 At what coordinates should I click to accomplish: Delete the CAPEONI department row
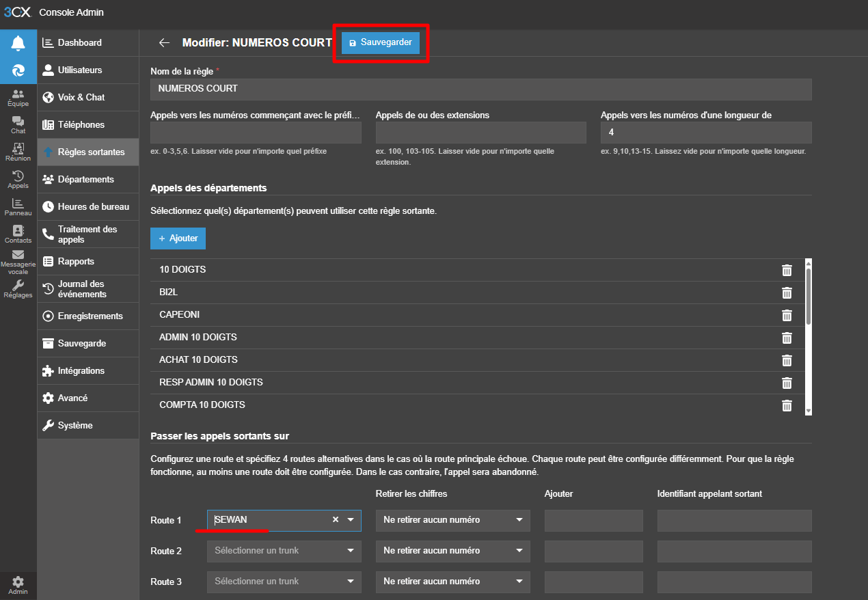point(787,315)
